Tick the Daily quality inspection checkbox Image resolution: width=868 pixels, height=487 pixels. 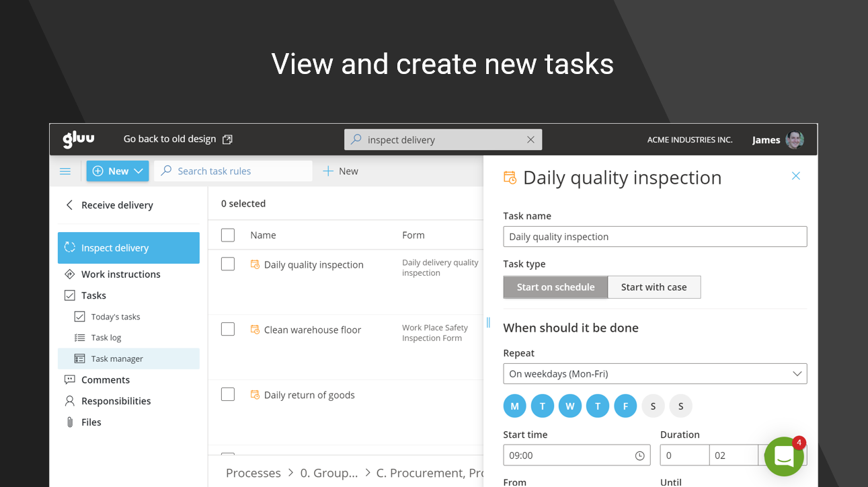pos(228,264)
